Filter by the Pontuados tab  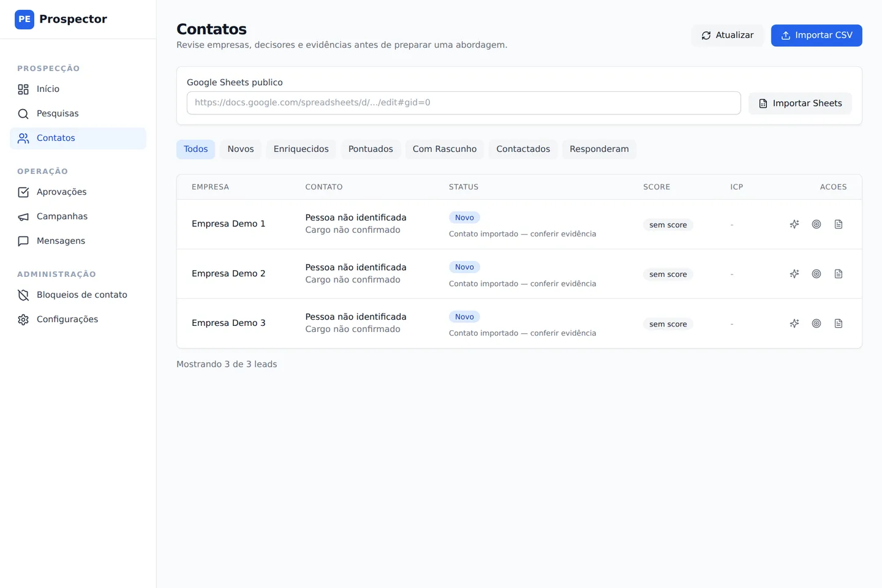click(x=371, y=149)
